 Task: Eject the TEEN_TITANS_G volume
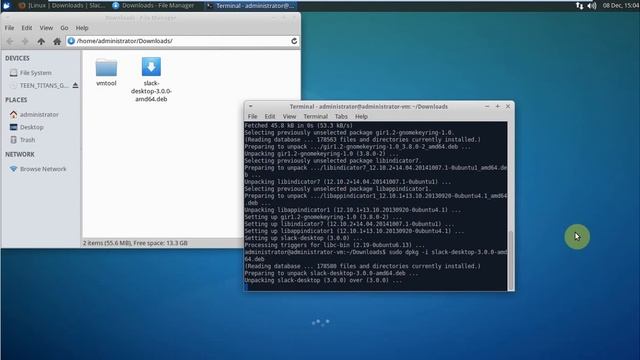pos(76,85)
